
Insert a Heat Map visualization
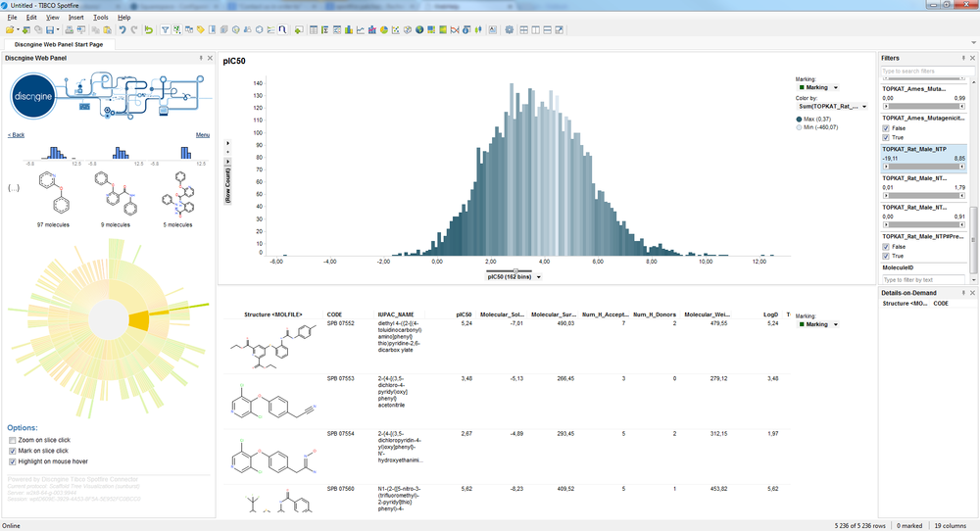pyautogui.click(x=443, y=30)
